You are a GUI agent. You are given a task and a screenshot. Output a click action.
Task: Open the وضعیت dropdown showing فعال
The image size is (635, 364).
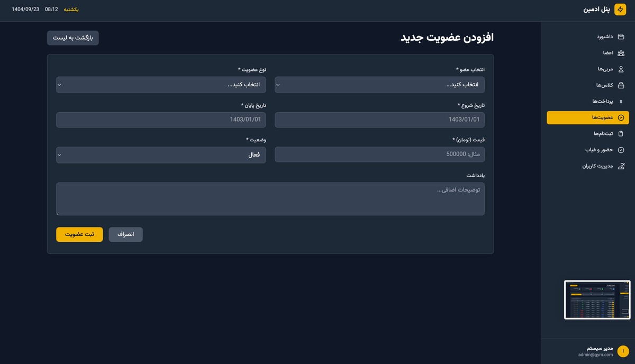[161, 154]
